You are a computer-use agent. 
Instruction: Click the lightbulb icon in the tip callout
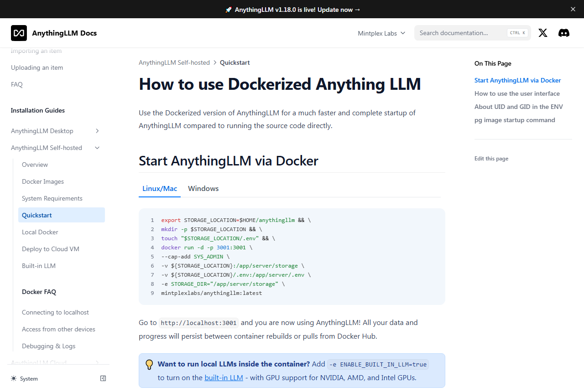149,365
